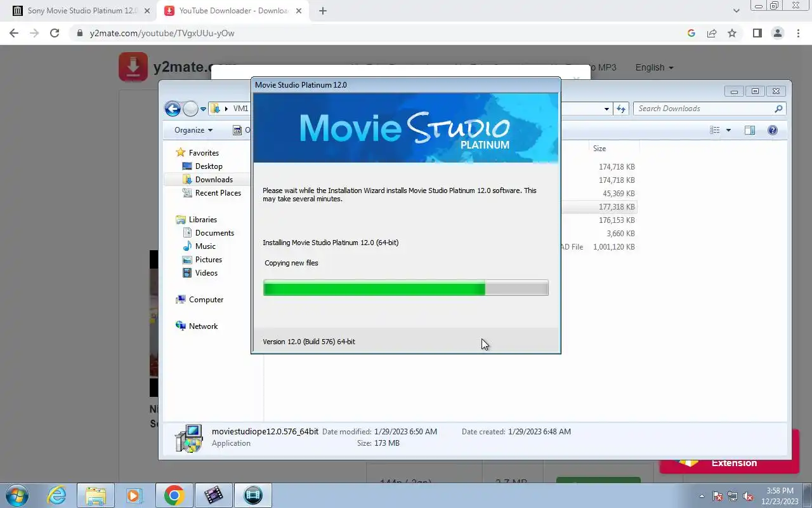Open Chrome profile avatar
Image resolution: width=812 pixels, height=508 pixels.
pos(777,33)
